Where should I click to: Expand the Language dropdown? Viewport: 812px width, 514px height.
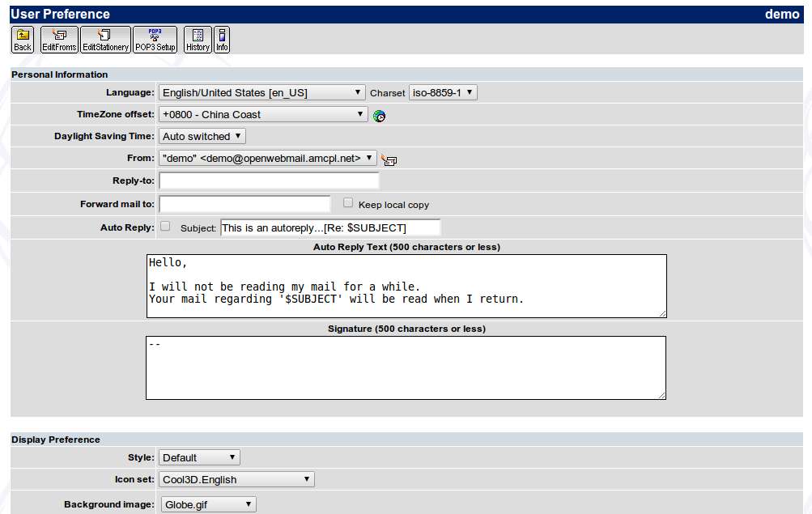pos(262,93)
